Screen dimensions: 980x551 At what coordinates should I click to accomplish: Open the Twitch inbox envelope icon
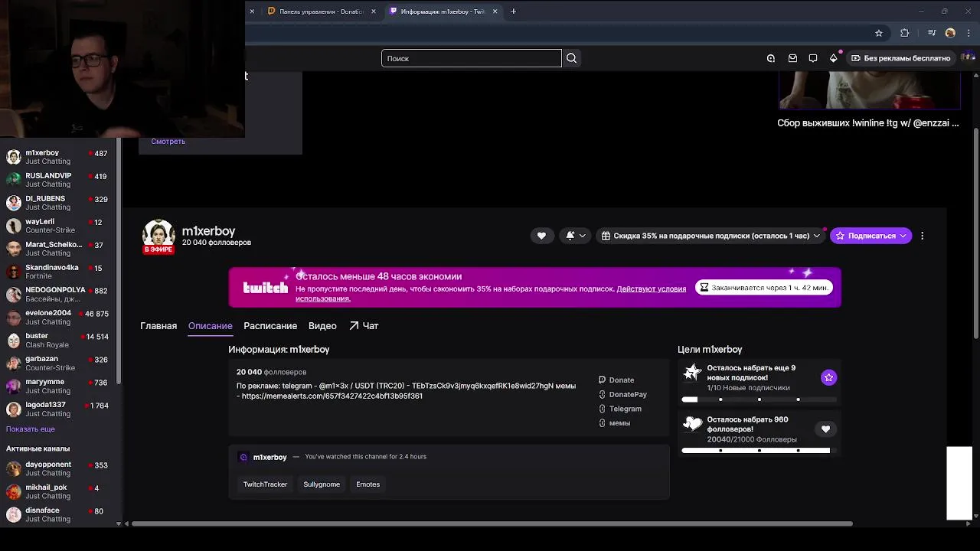[792, 58]
